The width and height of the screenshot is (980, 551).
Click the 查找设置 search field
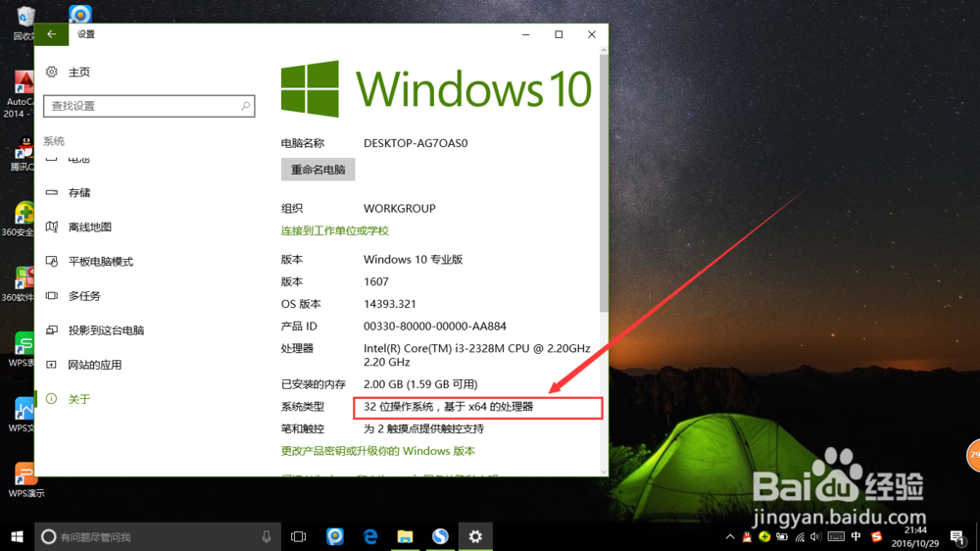pos(149,106)
